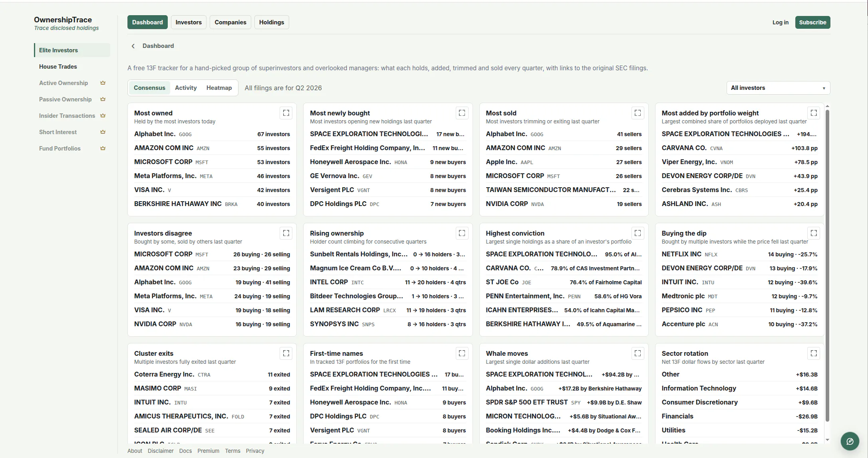Open the Holdings tab

(272, 22)
